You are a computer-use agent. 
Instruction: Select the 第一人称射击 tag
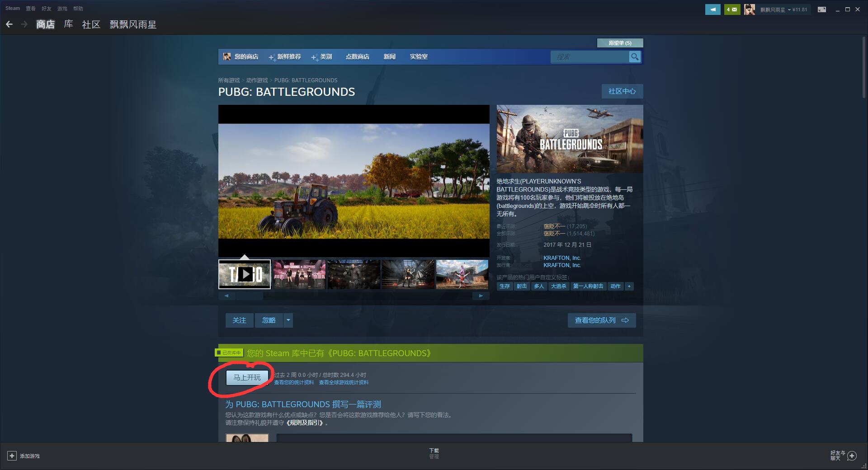pos(588,286)
